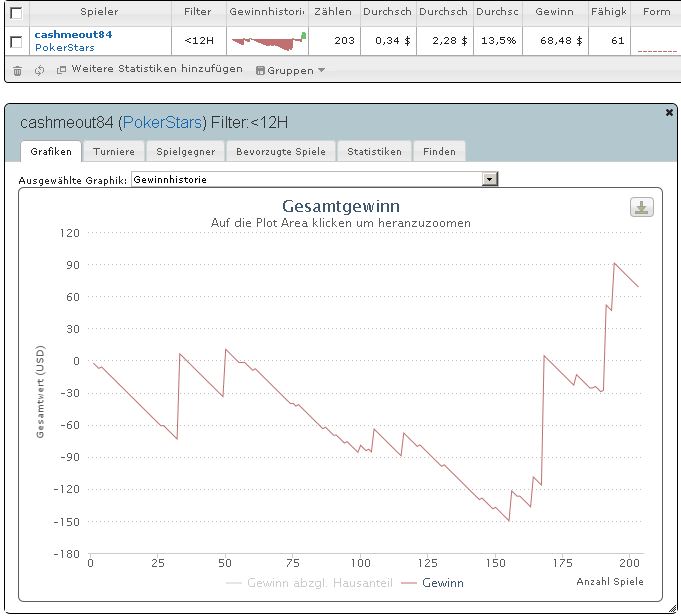Click the 0,34 $ average cell
681x616 pixels.
(388, 41)
